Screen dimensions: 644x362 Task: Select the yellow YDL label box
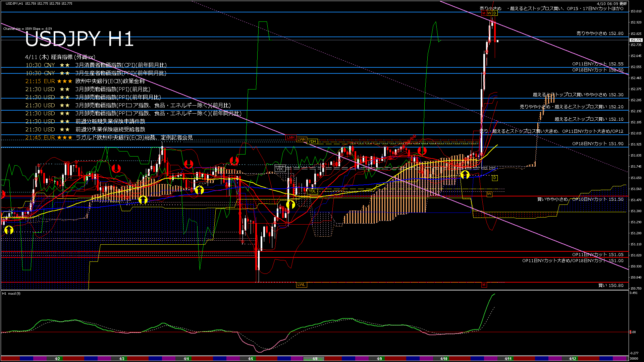312,191
